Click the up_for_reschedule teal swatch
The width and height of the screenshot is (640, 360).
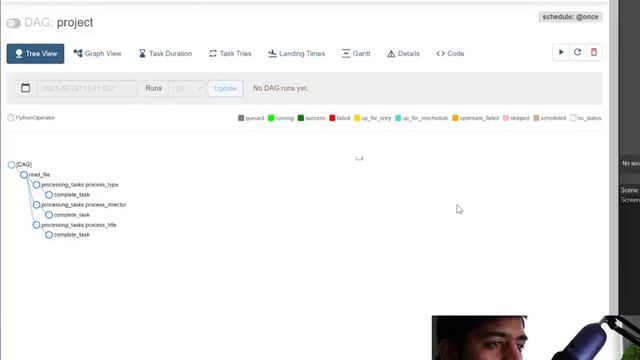coord(398,118)
